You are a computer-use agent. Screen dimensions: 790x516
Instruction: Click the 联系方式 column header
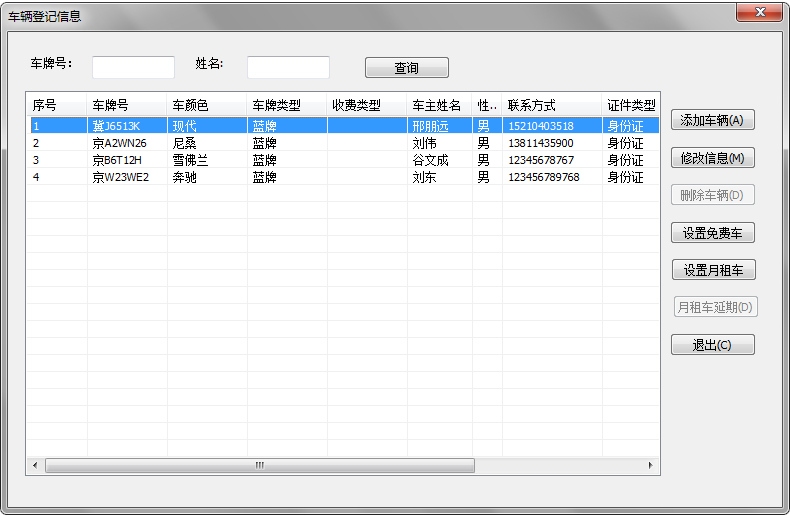pyautogui.click(x=552, y=105)
